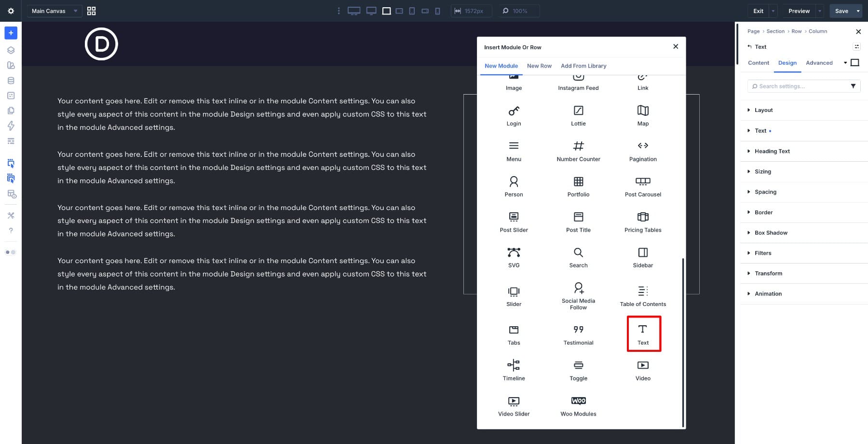Insert the Search module
The width and height of the screenshot is (868, 444).
[x=578, y=257]
